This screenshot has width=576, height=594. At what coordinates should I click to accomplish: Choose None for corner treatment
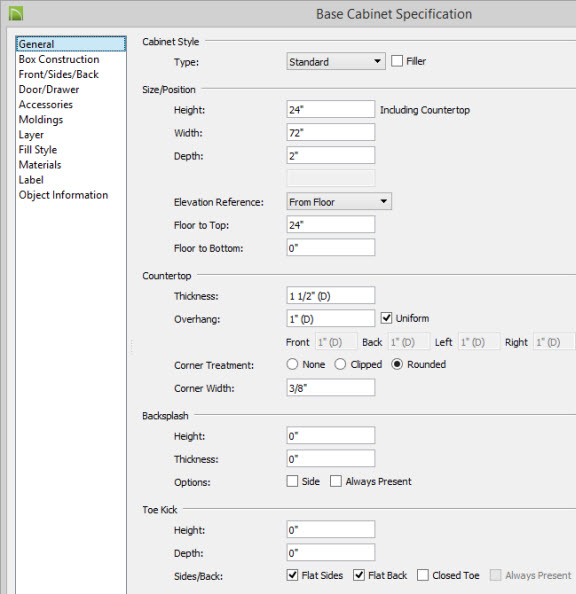[292, 364]
